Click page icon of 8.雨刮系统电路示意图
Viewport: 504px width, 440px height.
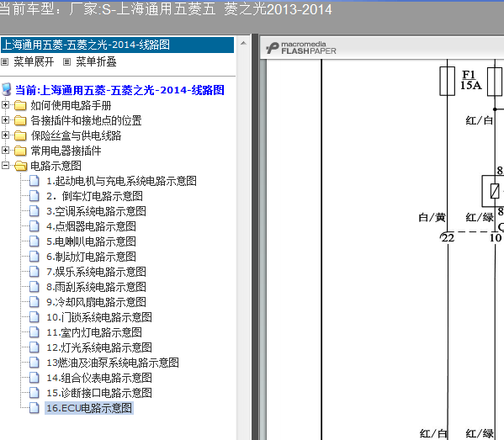[34, 287]
